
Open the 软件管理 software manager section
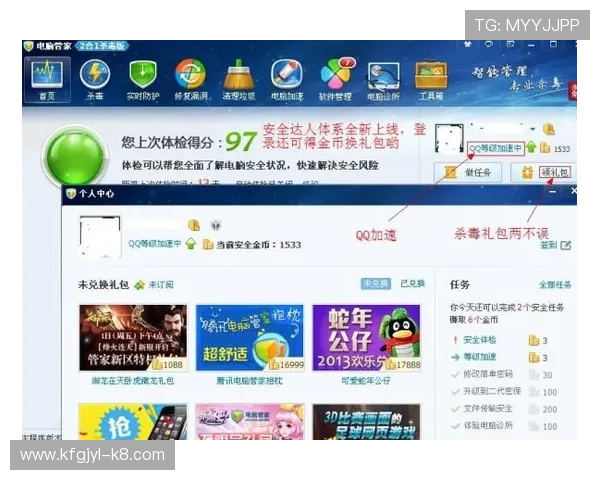(336, 80)
